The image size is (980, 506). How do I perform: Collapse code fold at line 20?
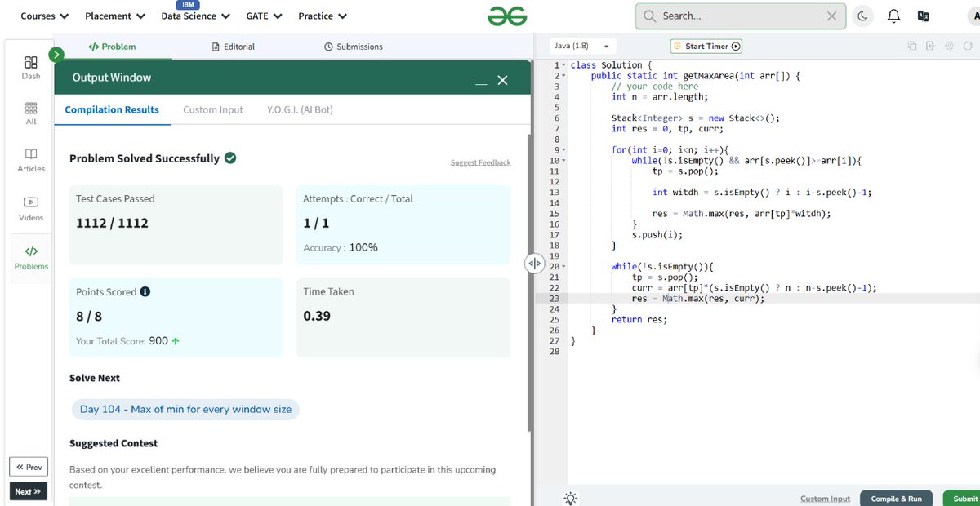[564, 267]
